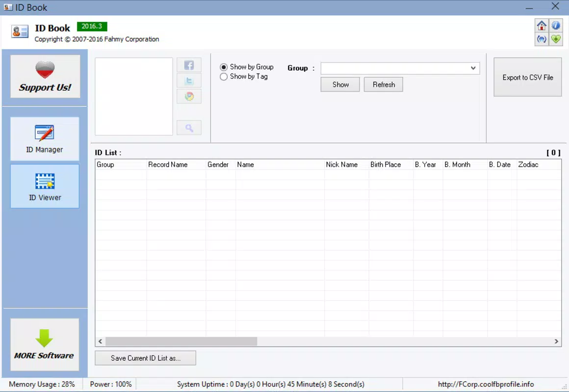Click the scroll right arrow
The image size is (569, 392).
[556, 341]
